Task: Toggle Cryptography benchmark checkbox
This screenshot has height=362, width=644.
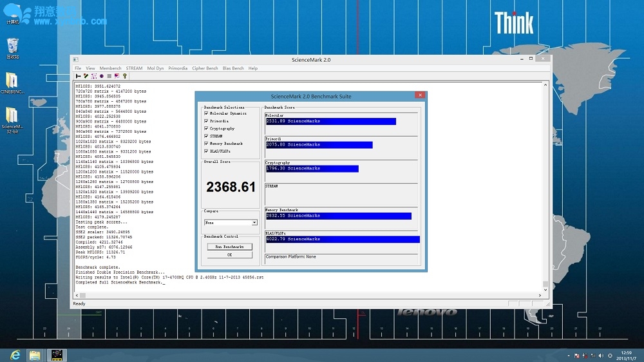Action: tap(206, 128)
